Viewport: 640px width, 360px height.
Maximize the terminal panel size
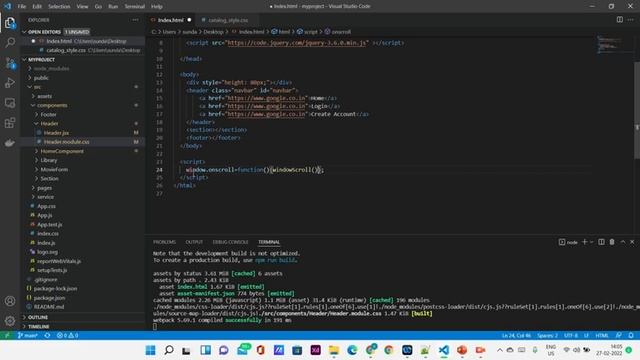623,242
